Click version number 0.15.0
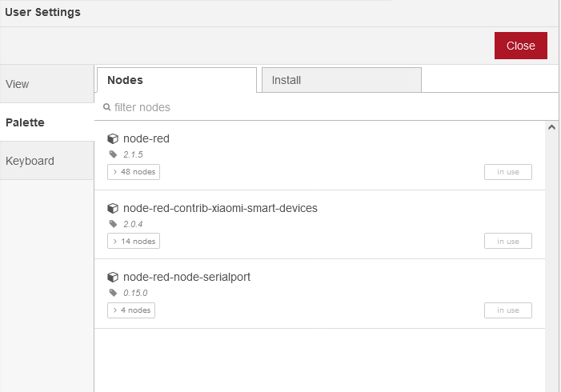561x392 pixels. (x=135, y=293)
